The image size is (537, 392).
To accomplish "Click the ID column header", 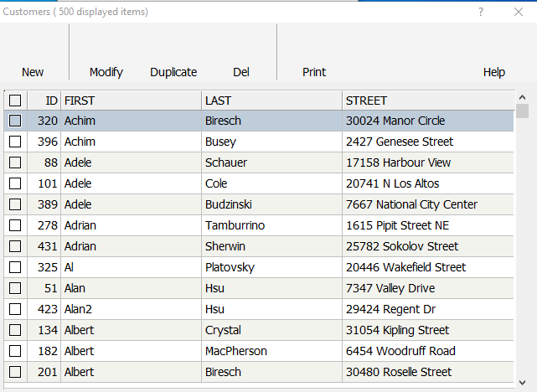I will click(44, 101).
